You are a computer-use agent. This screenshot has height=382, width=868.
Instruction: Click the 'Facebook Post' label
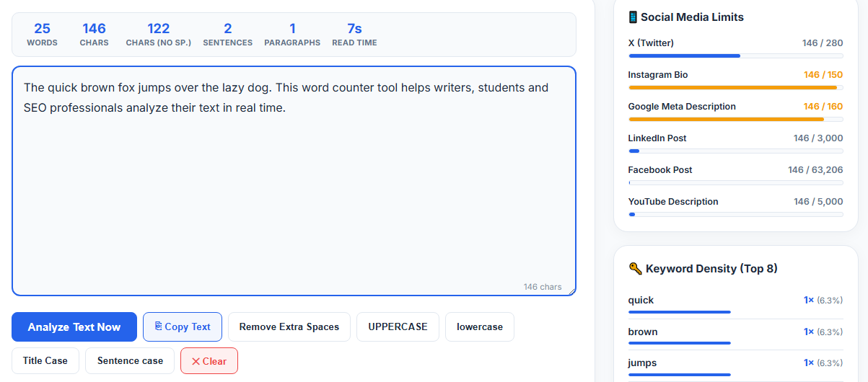[660, 170]
